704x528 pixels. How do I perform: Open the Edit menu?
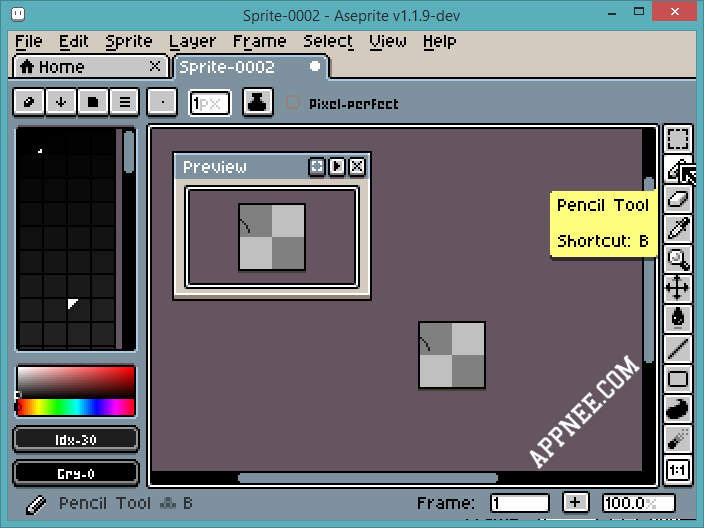74,41
